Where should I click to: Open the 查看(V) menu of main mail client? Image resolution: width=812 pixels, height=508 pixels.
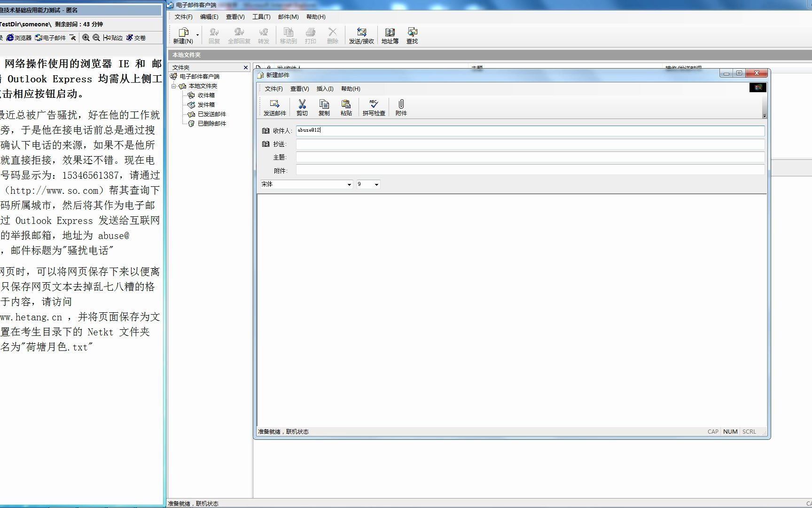pyautogui.click(x=235, y=16)
